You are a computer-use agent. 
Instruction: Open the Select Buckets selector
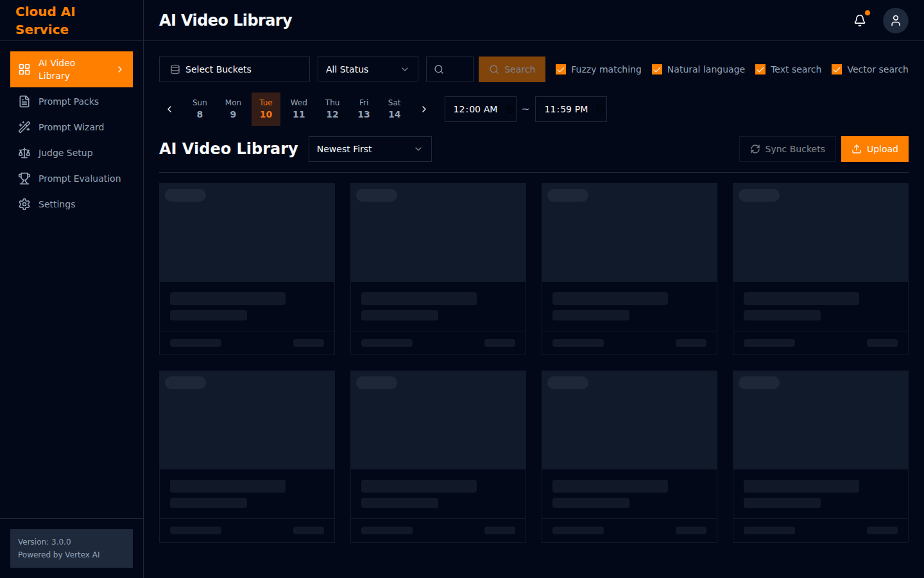click(234, 69)
